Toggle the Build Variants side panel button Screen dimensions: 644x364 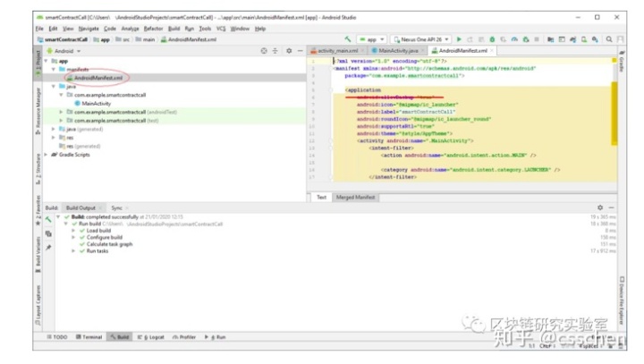(x=38, y=255)
